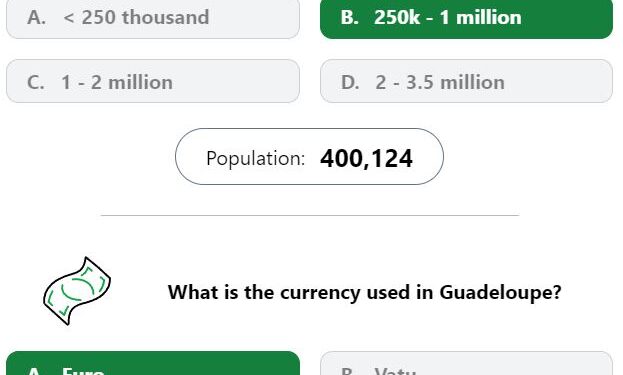Pick the '1 - 2 million' option
623x375 pixels.
153,81
